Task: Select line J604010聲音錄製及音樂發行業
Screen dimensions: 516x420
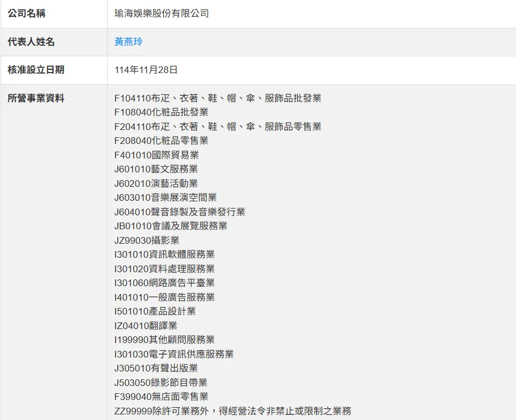Action: [180, 211]
